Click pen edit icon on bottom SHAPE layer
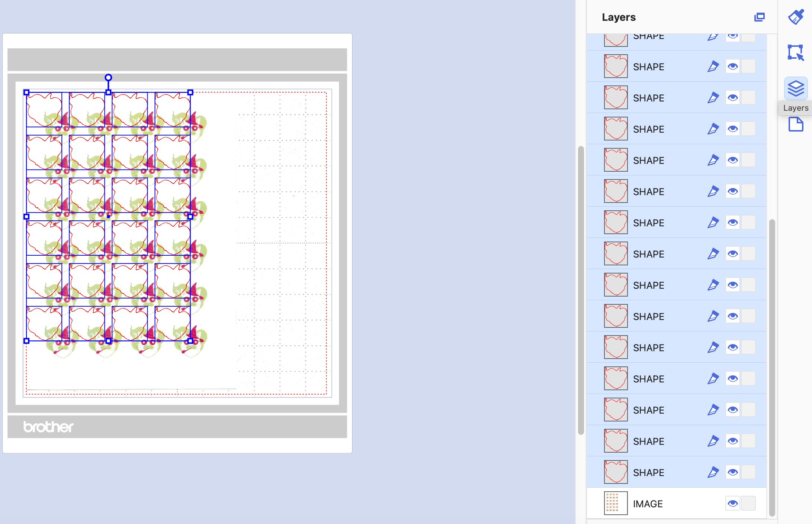812x524 pixels. (713, 472)
